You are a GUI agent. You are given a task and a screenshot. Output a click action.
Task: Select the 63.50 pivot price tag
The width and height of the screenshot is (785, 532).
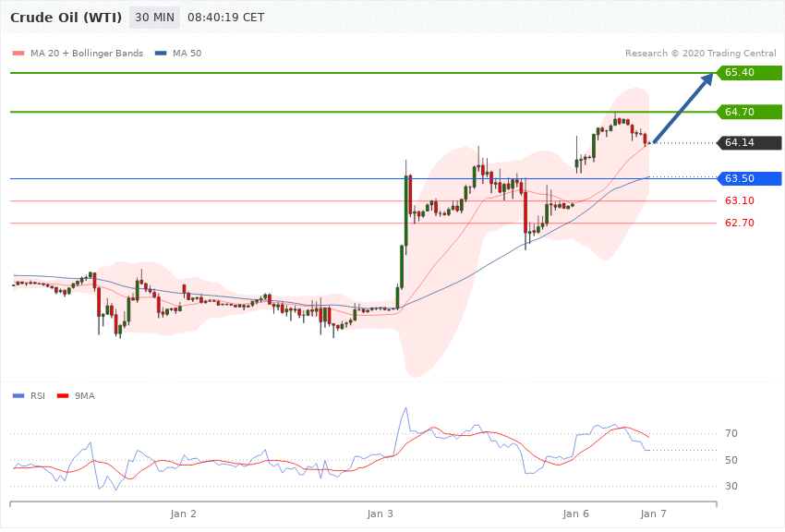(750, 178)
